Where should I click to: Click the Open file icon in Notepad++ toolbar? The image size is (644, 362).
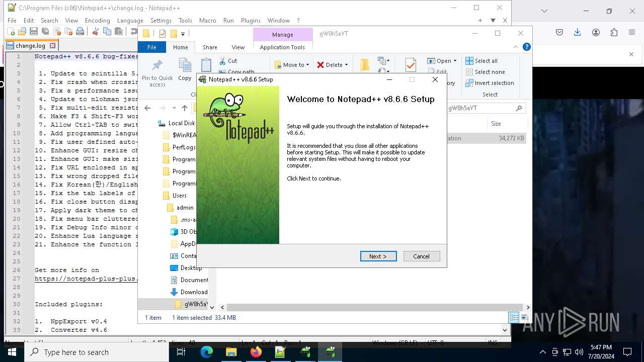click(x=22, y=31)
